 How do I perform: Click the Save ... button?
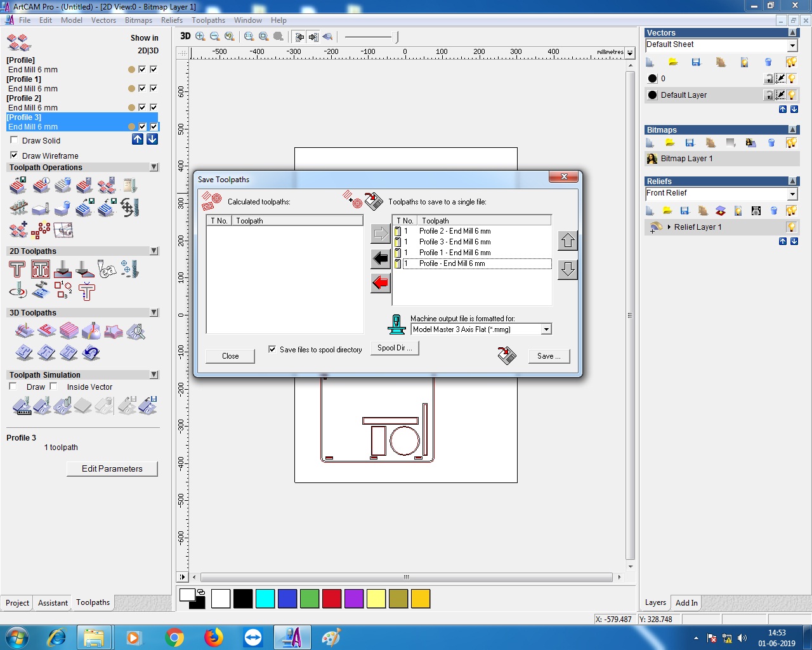point(549,356)
